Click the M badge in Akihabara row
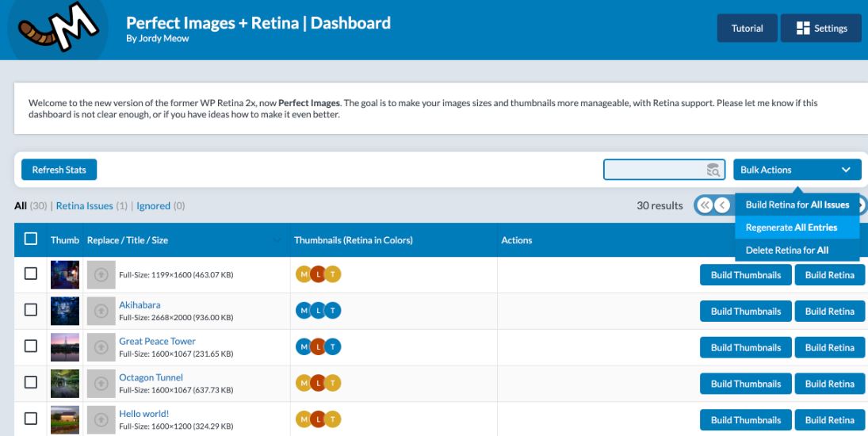The width and height of the screenshot is (868, 436). (x=304, y=311)
